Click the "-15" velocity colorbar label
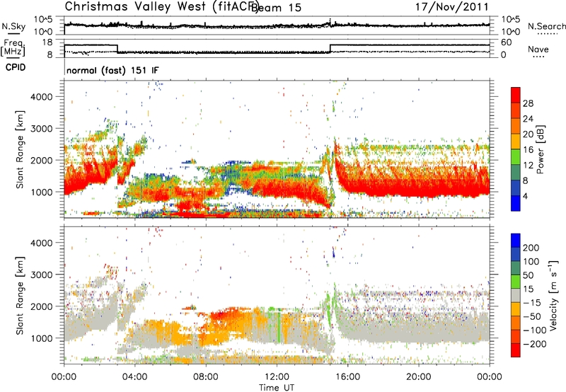The width and height of the screenshot is (566, 392). (532, 302)
